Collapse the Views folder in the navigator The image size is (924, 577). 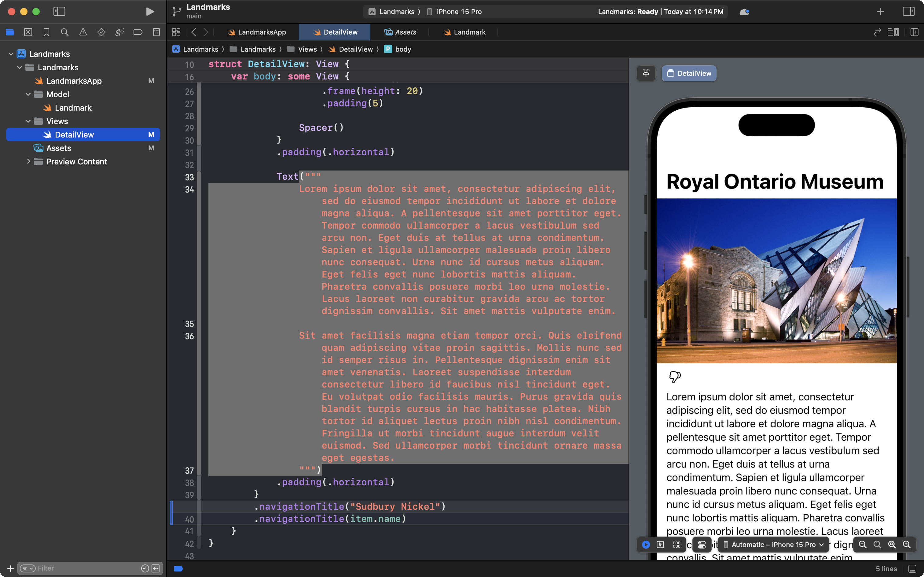pyautogui.click(x=28, y=121)
